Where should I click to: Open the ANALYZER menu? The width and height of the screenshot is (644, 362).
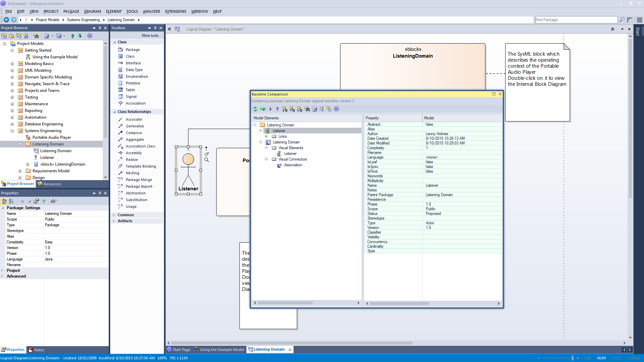coord(151,11)
